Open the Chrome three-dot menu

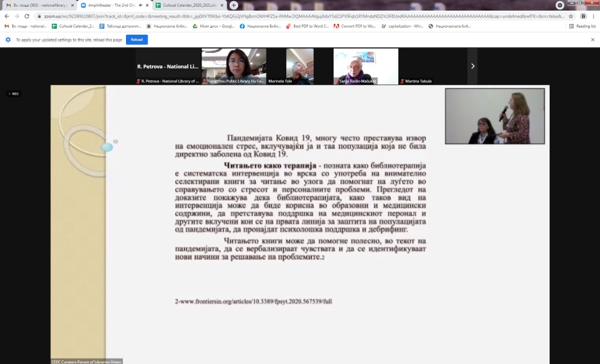coord(593,16)
